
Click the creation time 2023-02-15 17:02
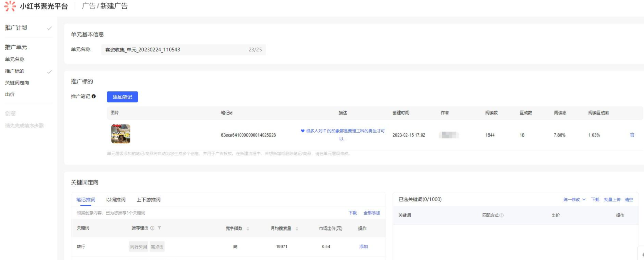[409, 135]
